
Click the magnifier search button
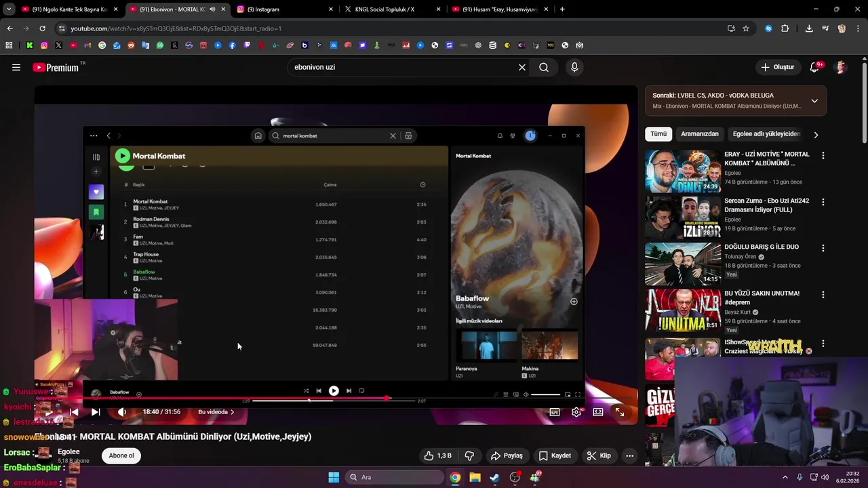click(544, 67)
